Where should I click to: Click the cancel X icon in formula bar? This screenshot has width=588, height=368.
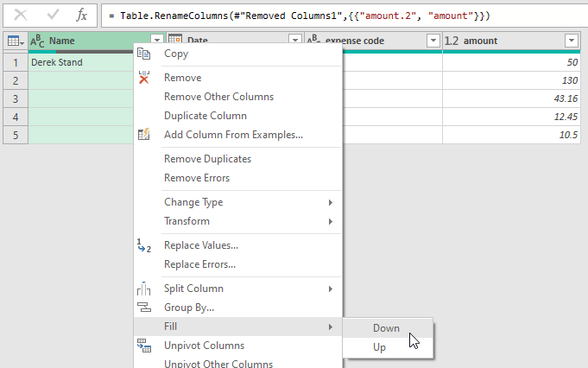pos(20,16)
